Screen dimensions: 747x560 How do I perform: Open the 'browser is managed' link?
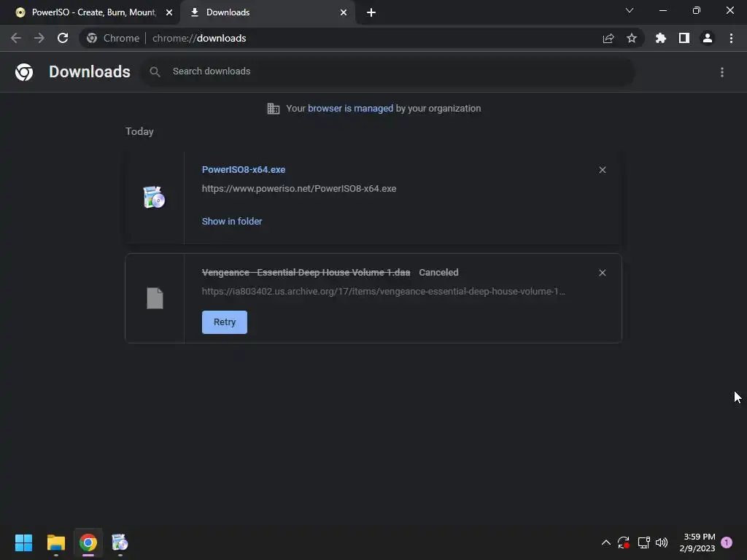pos(351,109)
